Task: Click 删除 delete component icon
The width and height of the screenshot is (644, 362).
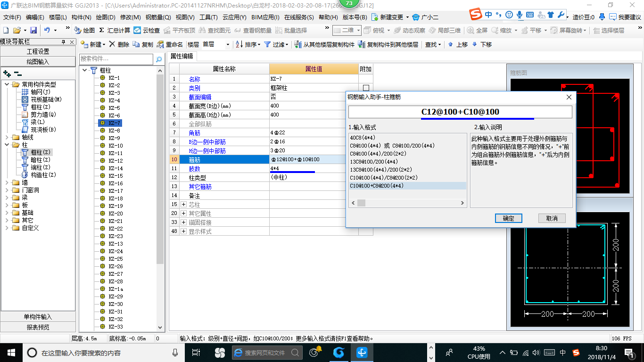Action: 119,44
